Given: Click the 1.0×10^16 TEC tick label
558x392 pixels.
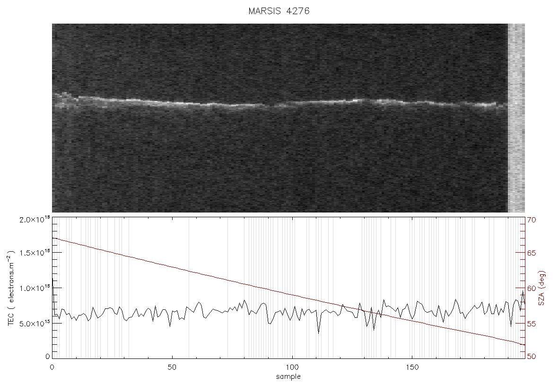Looking at the screenshot, I should coord(34,288).
